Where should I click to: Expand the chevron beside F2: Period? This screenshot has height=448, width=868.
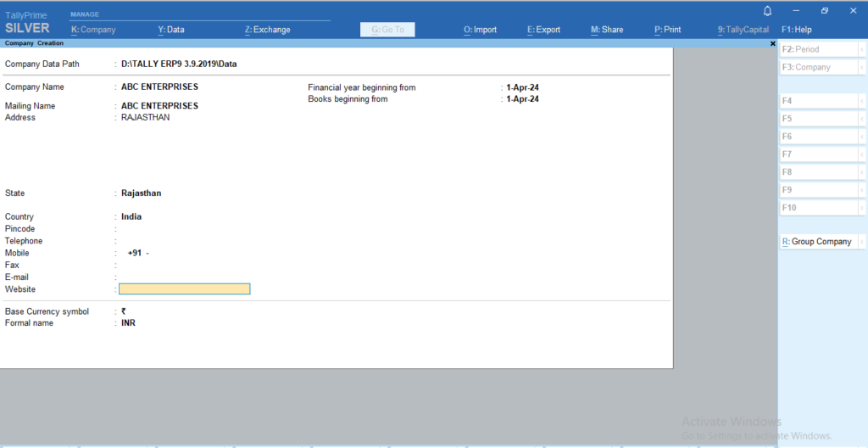click(861, 49)
